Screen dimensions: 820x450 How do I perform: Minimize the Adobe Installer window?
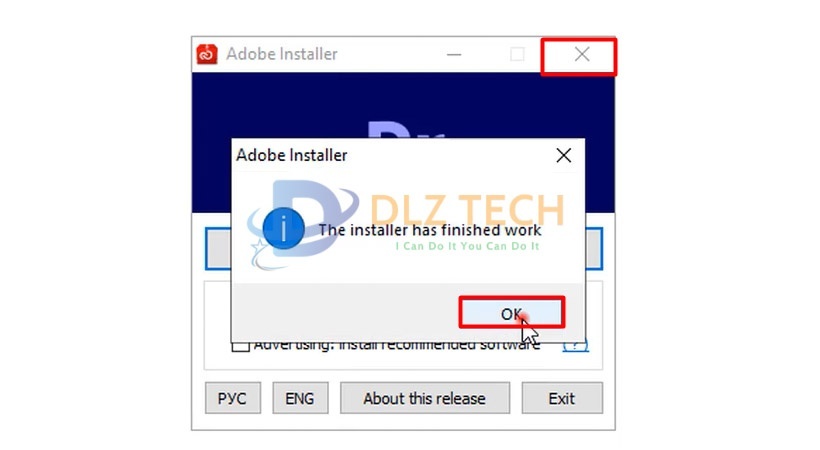tap(454, 54)
